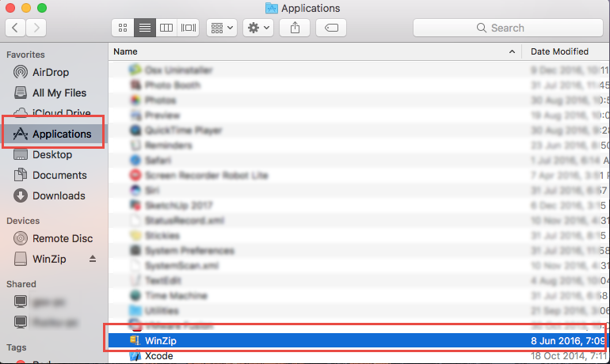Sort by Date Modified column header
The image size is (610, 364).
pyautogui.click(x=559, y=51)
